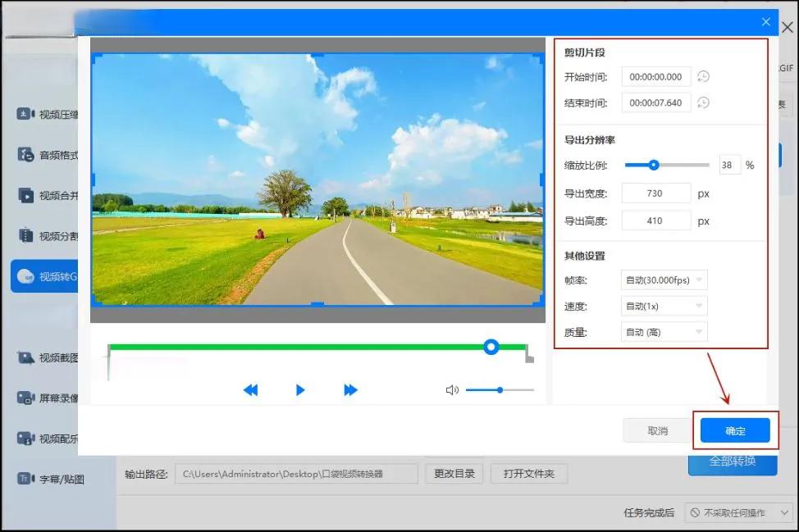Click the volume slider handle

point(500,390)
